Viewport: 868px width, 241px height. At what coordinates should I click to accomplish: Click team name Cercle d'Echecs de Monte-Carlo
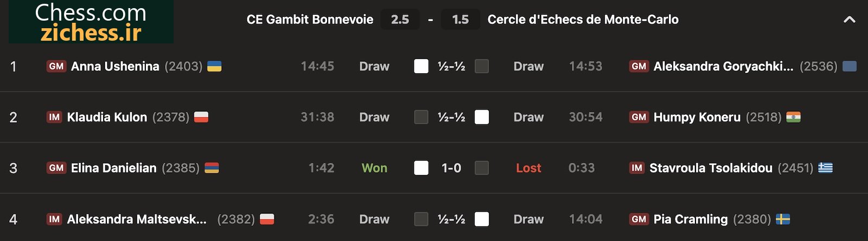[x=583, y=20]
